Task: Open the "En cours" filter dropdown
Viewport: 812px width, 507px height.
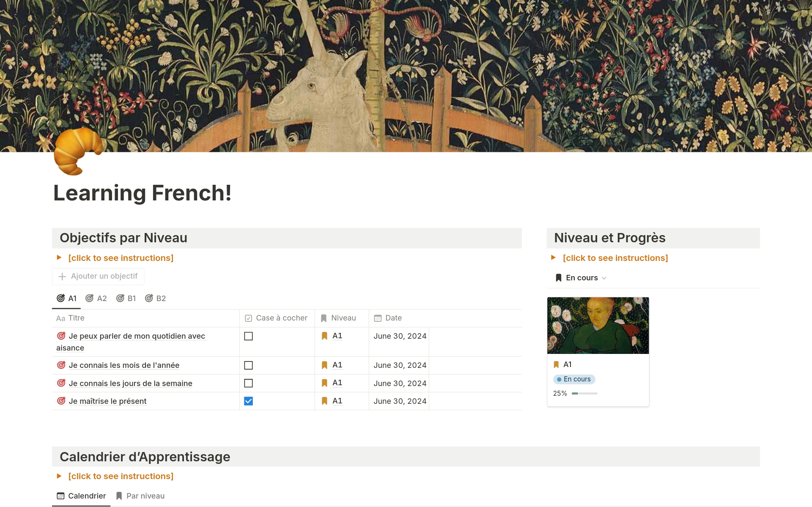Action: coord(580,278)
